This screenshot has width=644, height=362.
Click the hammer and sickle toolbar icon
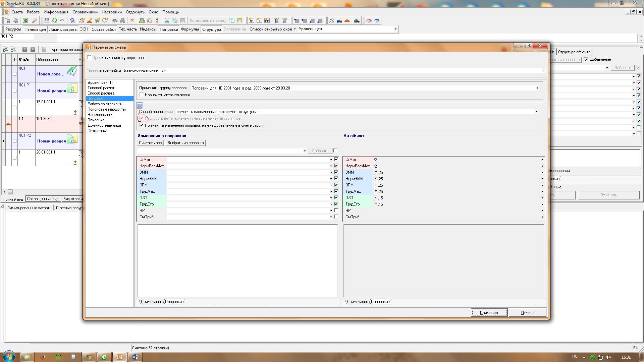click(331, 20)
